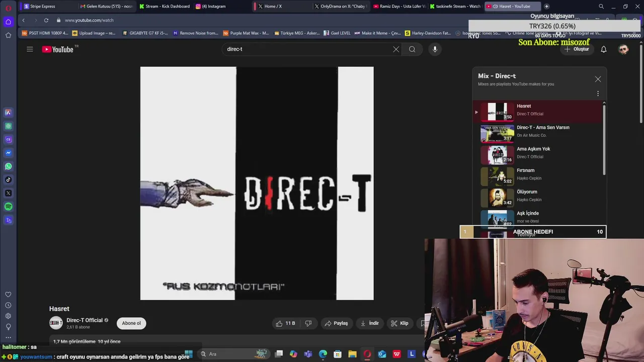
Task: Open the Direc-T Official channel avatar
Action: tap(56, 323)
